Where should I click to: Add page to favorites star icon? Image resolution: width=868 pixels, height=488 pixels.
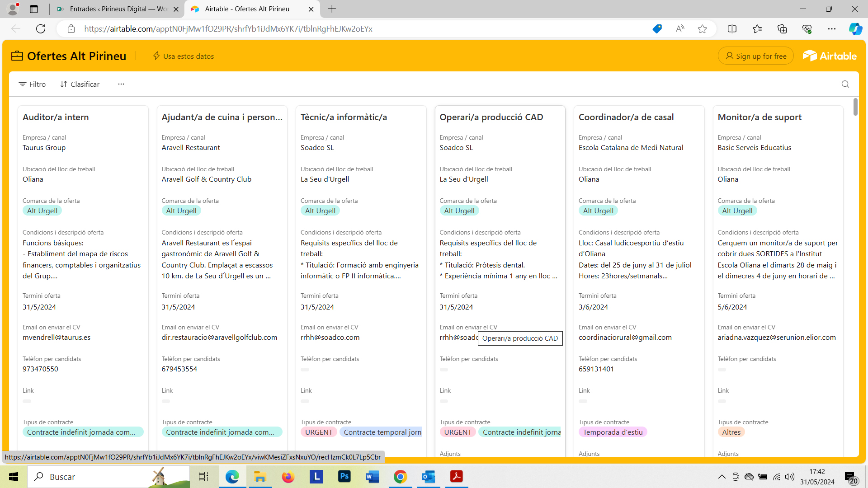pos(702,29)
